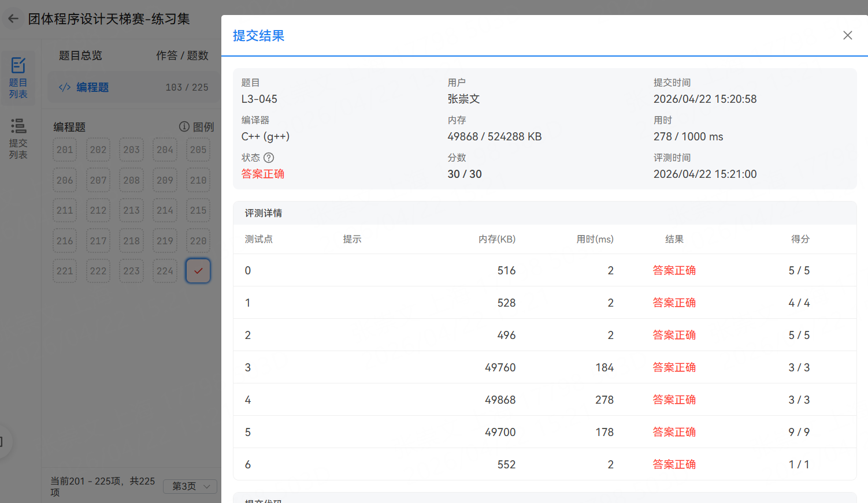
Task: Click the 题目总览 header
Action: (x=80, y=55)
